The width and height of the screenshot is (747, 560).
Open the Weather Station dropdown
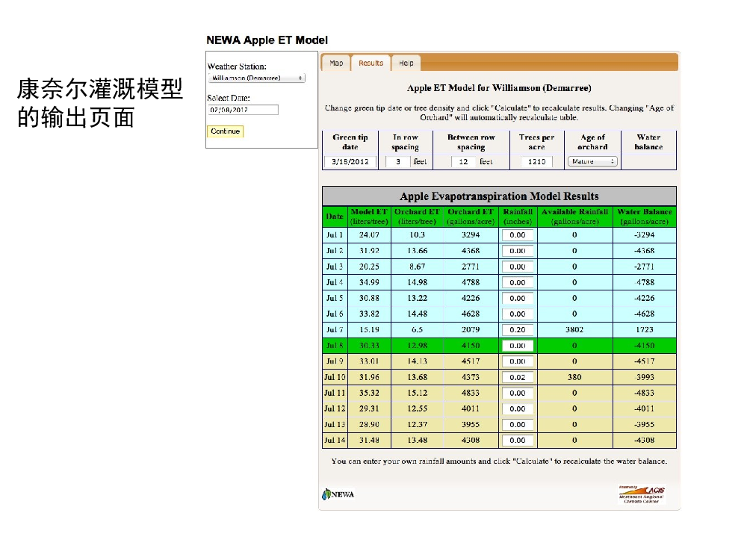point(257,78)
